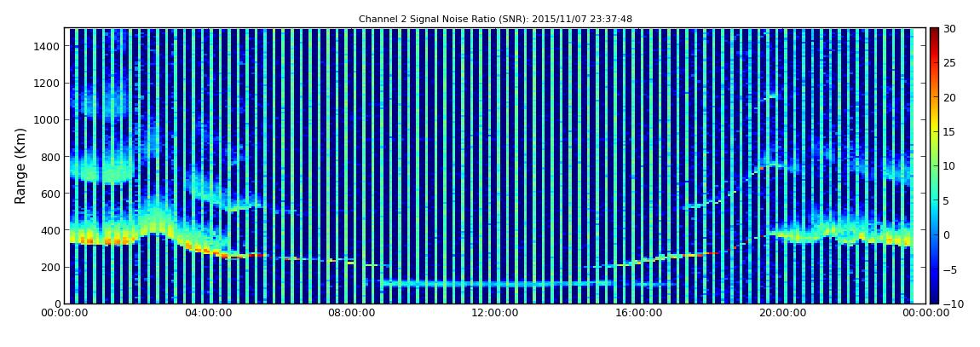
Task: Click the 04:00:00 time axis label
Action: [x=208, y=313]
